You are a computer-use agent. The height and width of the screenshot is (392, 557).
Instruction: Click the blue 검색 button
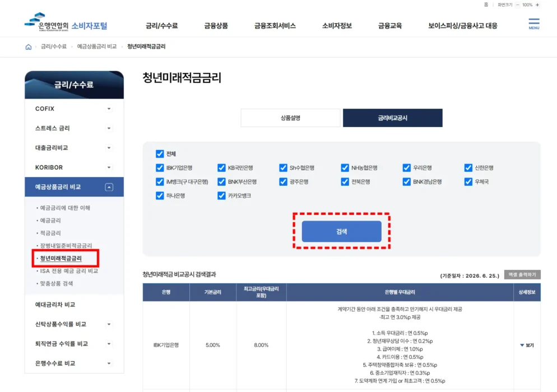(x=341, y=231)
